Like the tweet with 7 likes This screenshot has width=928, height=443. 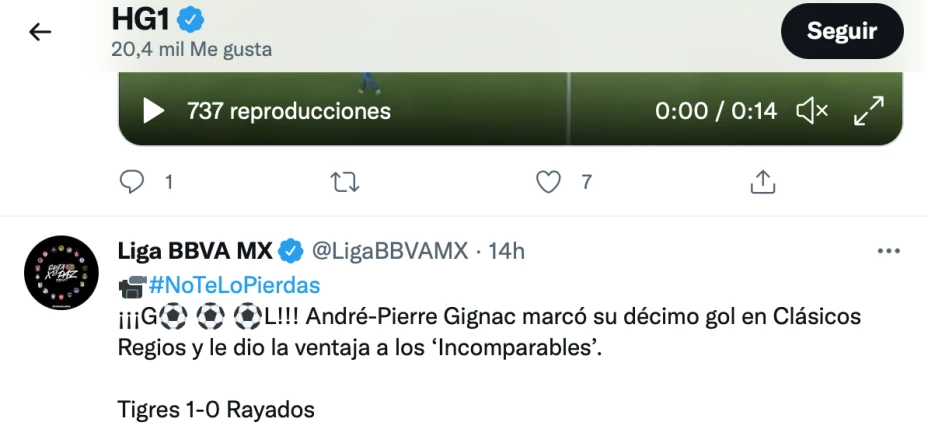tap(548, 182)
